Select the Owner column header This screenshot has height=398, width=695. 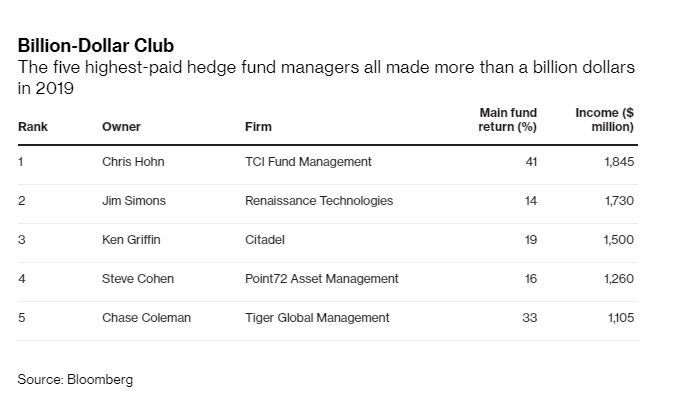pos(121,127)
